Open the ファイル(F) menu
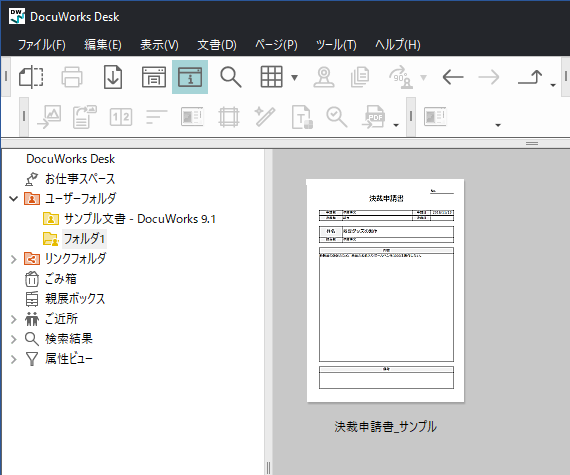This screenshot has width=570, height=475. pos(42,45)
